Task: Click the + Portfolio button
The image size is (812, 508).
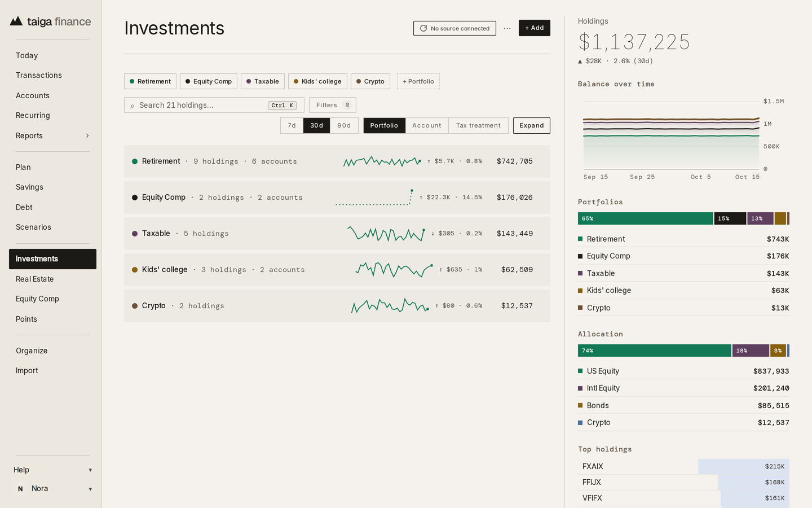Action: click(418, 81)
